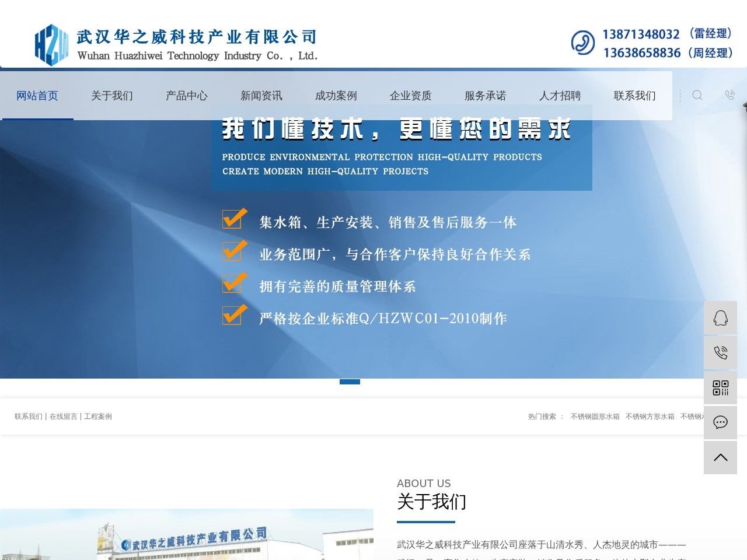Select the 成功案例 navigation item
The height and width of the screenshot is (560, 747).
pyautogui.click(x=336, y=96)
